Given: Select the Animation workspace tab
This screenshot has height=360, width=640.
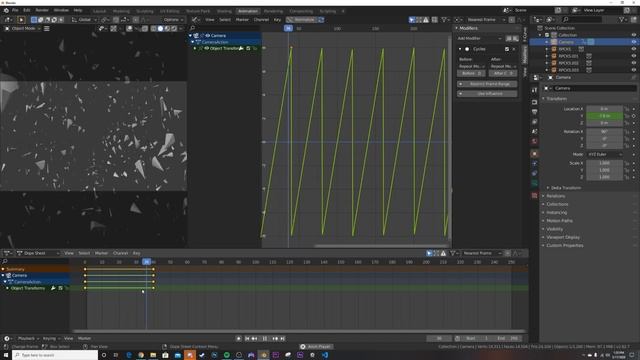Looking at the screenshot, I should [x=248, y=11].
